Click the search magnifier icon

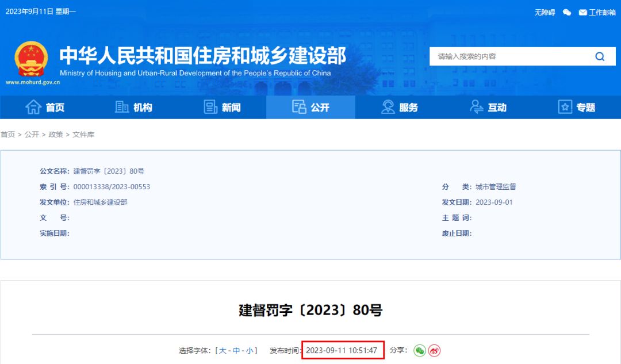600,56
